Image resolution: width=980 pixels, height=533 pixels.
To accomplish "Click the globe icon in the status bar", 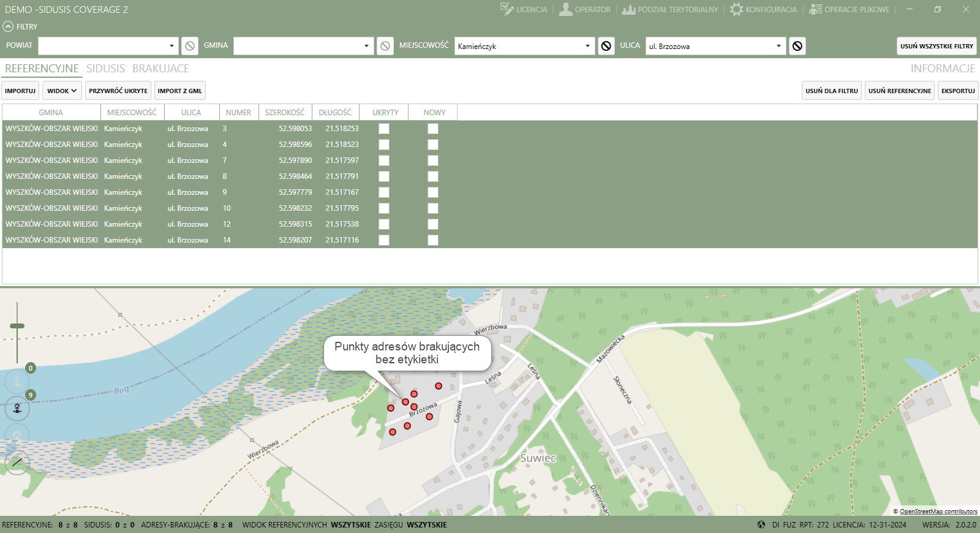I will [x=761, y=525].
